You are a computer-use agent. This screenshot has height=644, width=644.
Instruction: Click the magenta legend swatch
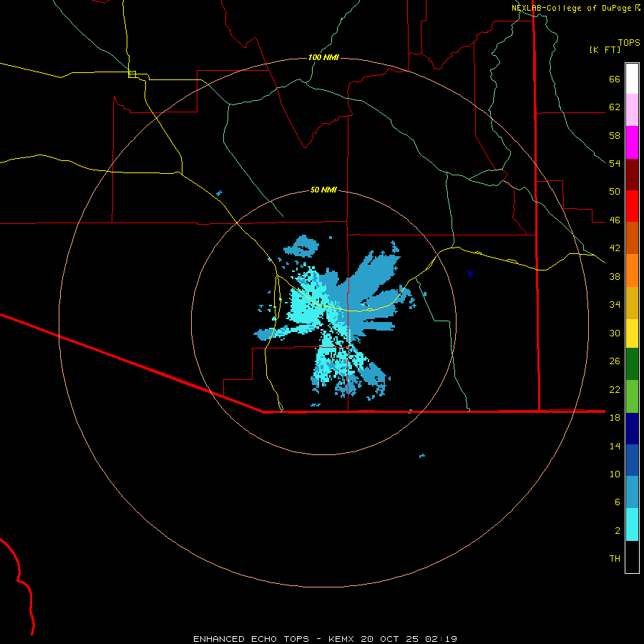point(632,142)
